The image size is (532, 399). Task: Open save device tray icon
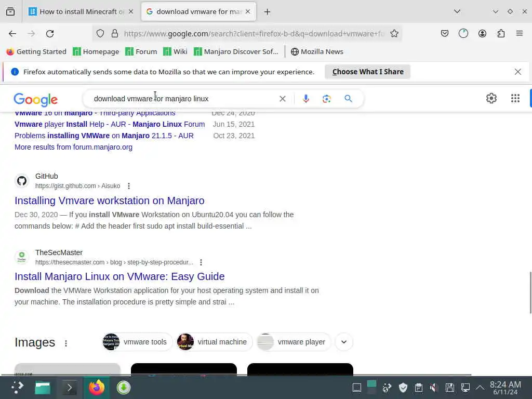tap(449, 388)
